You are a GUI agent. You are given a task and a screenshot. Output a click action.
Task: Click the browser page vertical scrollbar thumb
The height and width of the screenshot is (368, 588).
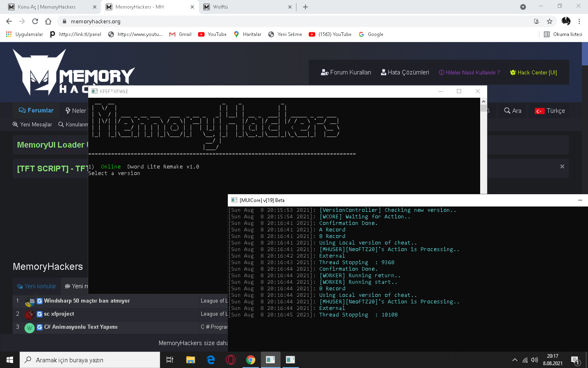(x=585, y=54)
